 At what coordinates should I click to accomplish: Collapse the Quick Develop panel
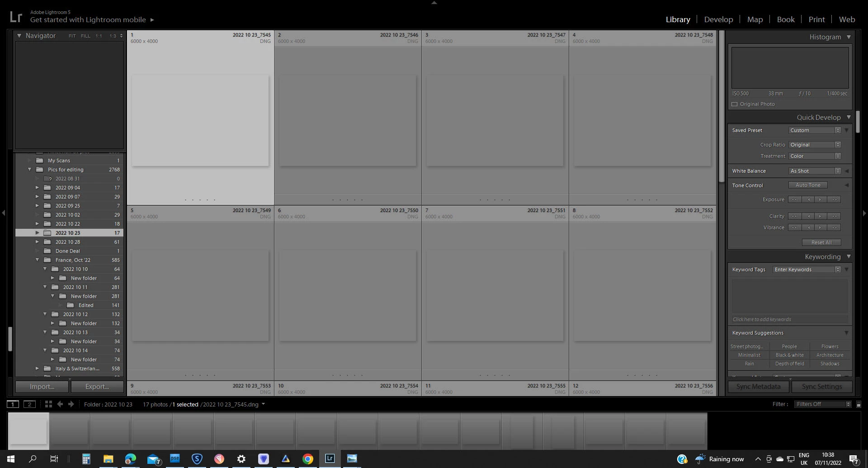pyautogui.click(x=849, y=117)
